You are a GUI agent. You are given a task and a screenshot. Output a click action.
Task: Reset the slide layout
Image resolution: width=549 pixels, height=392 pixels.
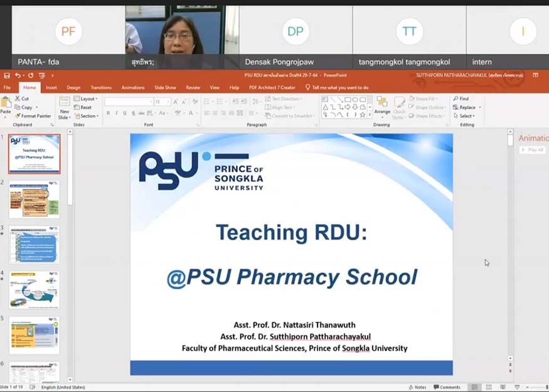coord(83,107)
